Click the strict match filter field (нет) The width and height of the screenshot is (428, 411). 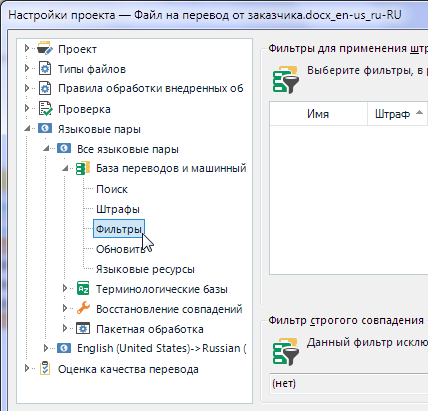348,384
